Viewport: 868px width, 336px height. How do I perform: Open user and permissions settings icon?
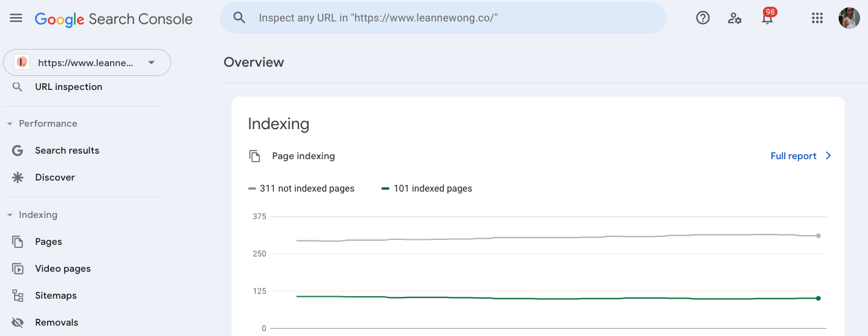(735, 18)
